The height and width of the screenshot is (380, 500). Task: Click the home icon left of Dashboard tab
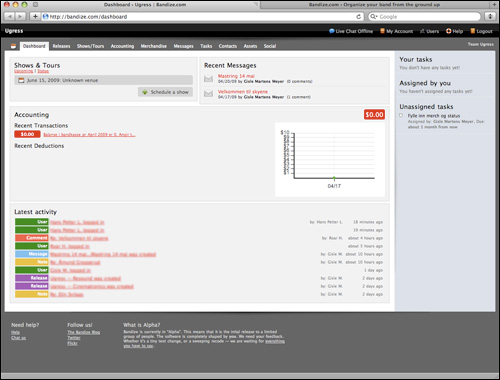click(13, 46)
